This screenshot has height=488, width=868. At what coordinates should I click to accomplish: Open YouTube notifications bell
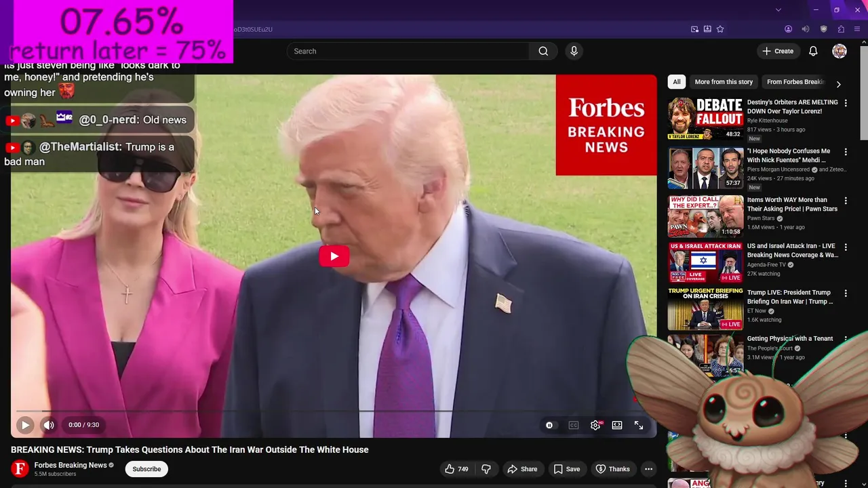813,51
